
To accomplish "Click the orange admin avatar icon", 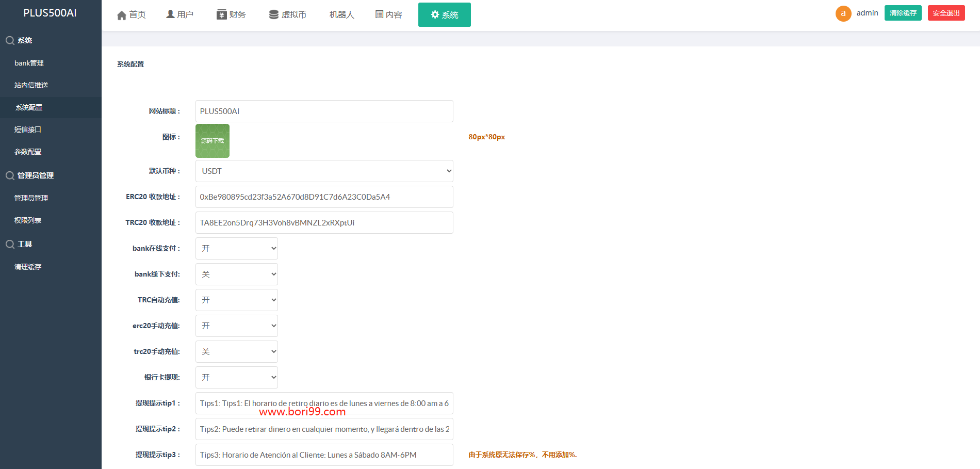I will click(x=843, y=13).
